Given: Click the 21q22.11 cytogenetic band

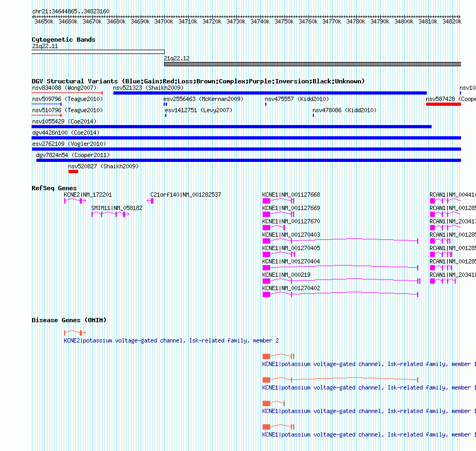Looking at the screenshot, I should pos(98,52).
